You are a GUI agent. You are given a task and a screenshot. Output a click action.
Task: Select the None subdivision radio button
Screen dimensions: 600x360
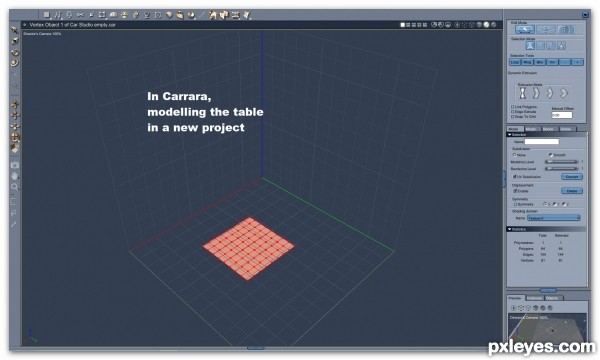point(515,155)
